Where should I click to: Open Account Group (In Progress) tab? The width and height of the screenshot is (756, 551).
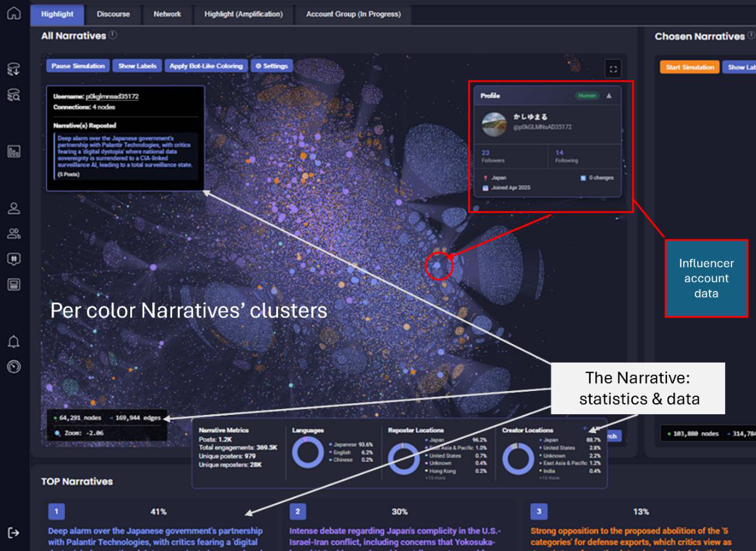point(353,14)
